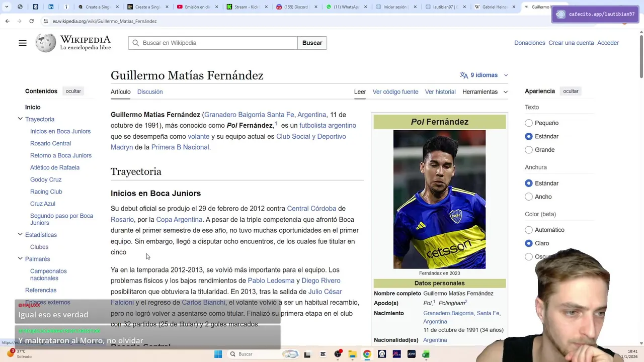Click the Pol Fernández infobox photo
644x362 pixels.
[x=439, y=199]
